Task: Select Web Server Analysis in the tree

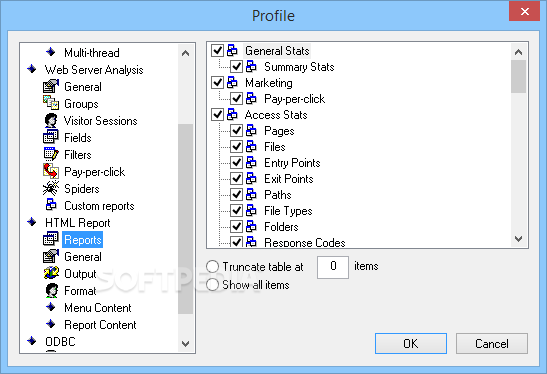Action: click(94, 69)
